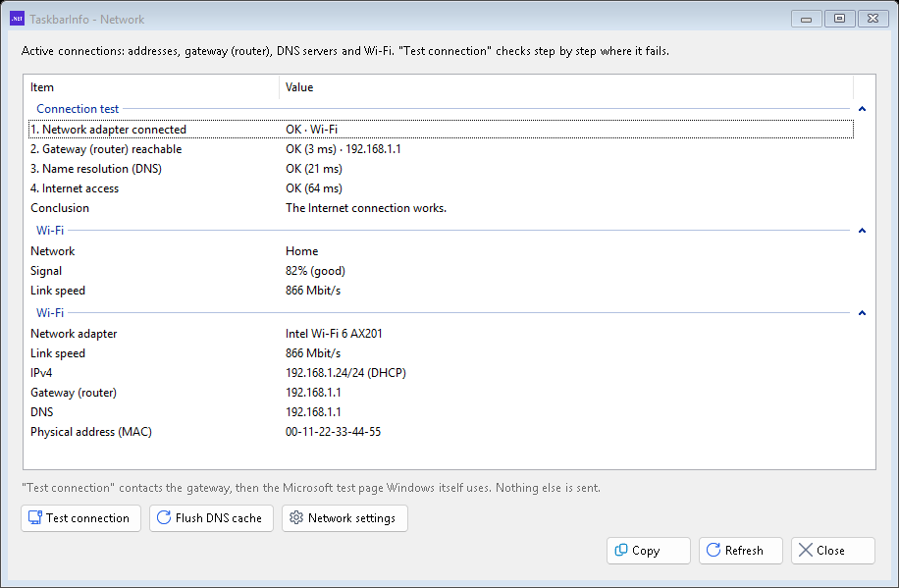This screenshot has width=899, height=588.
Task: Click the TaskbarInfo .NET app icon
Action: click(18, 19)
